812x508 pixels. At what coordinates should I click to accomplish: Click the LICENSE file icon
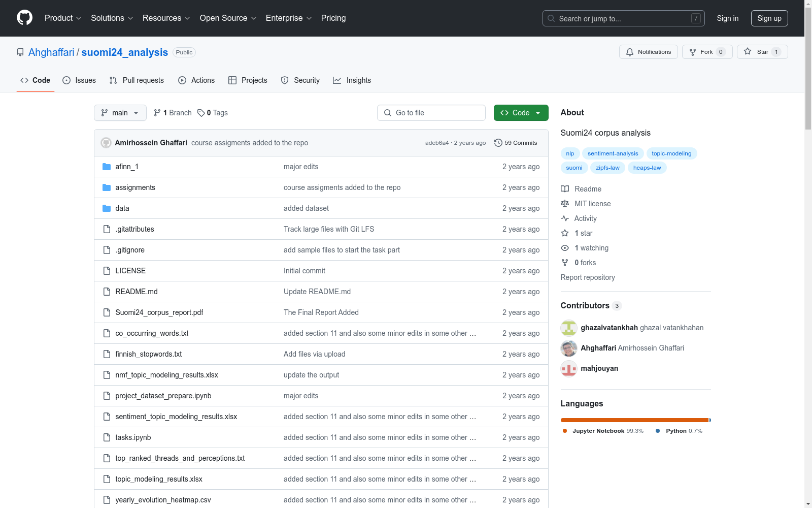click(107, 271)
